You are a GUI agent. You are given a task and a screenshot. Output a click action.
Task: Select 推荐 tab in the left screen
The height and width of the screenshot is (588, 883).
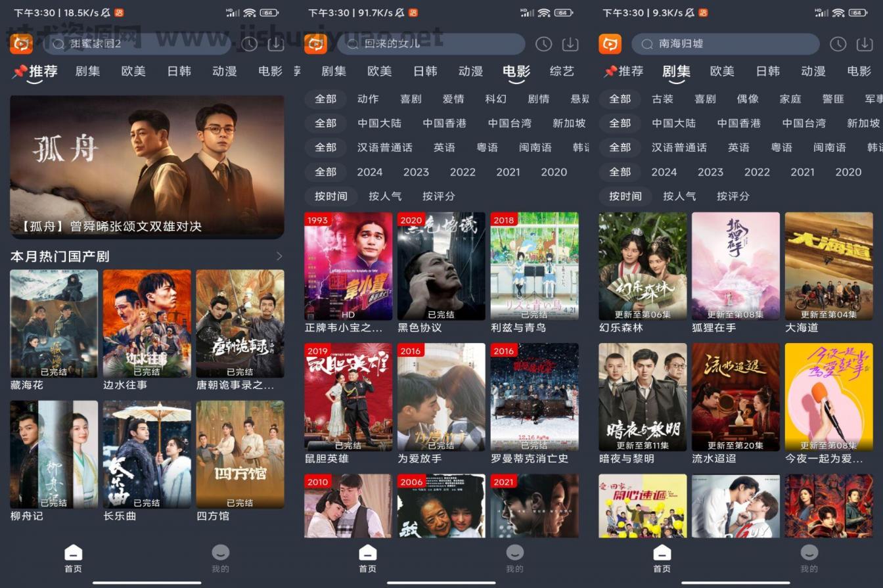pos(43,71)
